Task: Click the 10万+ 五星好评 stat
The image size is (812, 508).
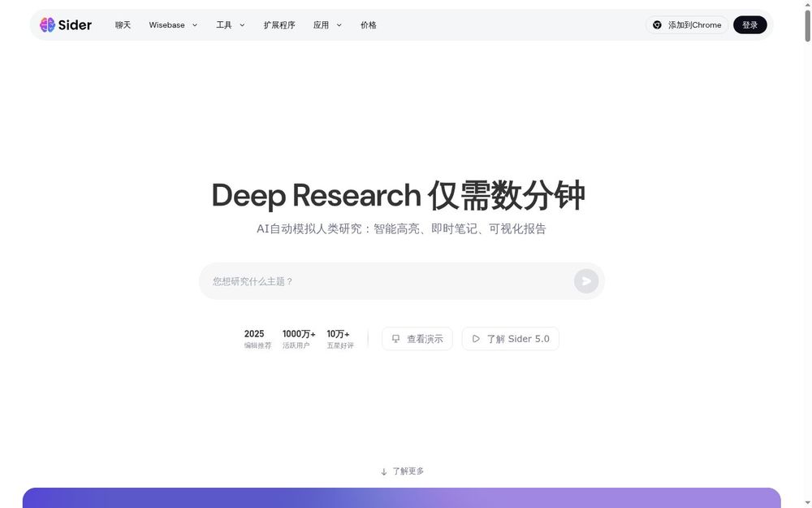Action: 339,339
